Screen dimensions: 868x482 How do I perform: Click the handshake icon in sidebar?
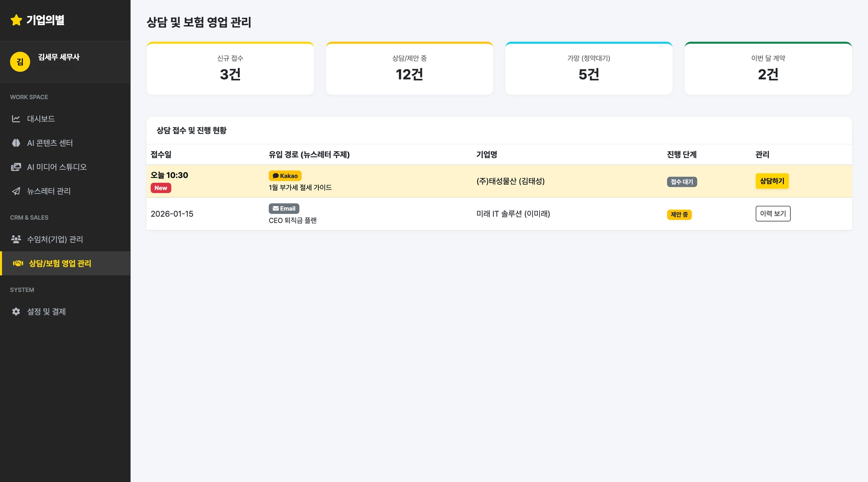pos(18,263)
